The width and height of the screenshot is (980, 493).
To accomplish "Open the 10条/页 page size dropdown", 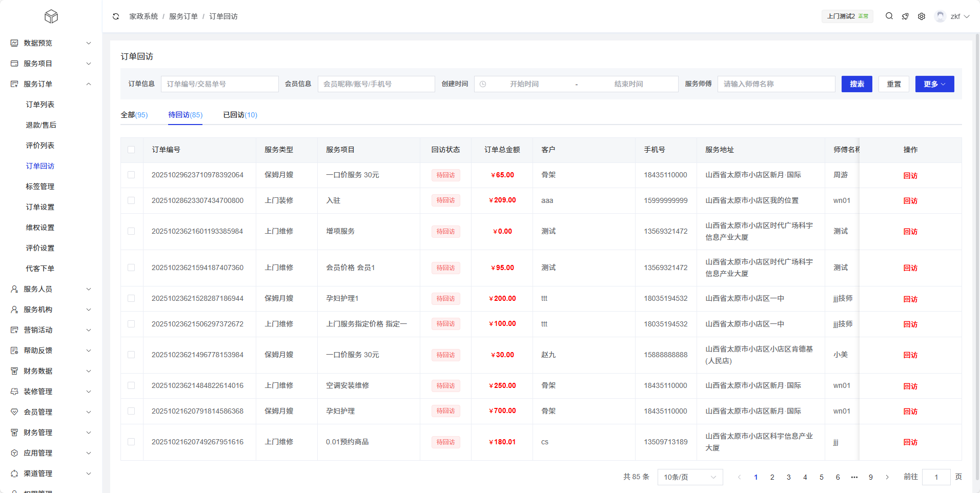I will coord(689,477).
